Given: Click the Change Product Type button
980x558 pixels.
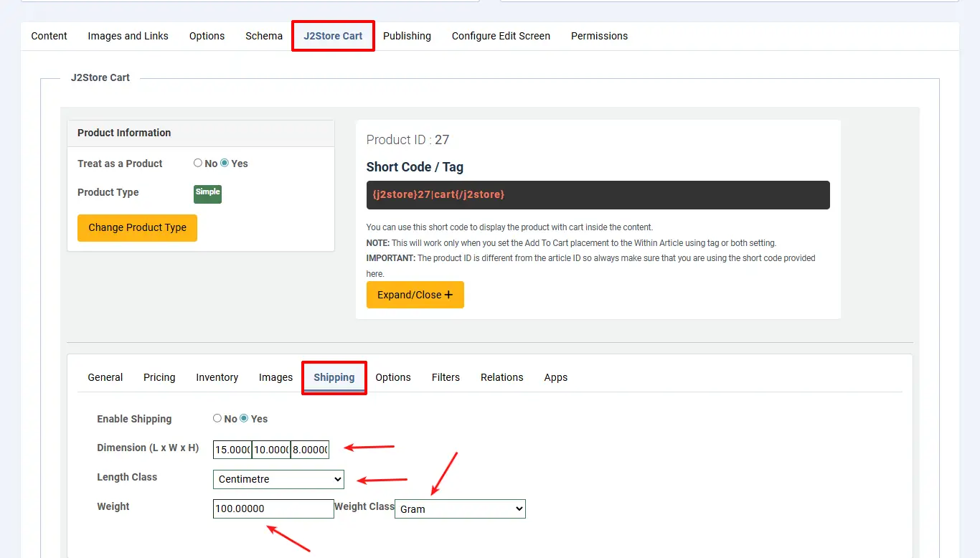Looking at the screenshot, I should (137, 227).
